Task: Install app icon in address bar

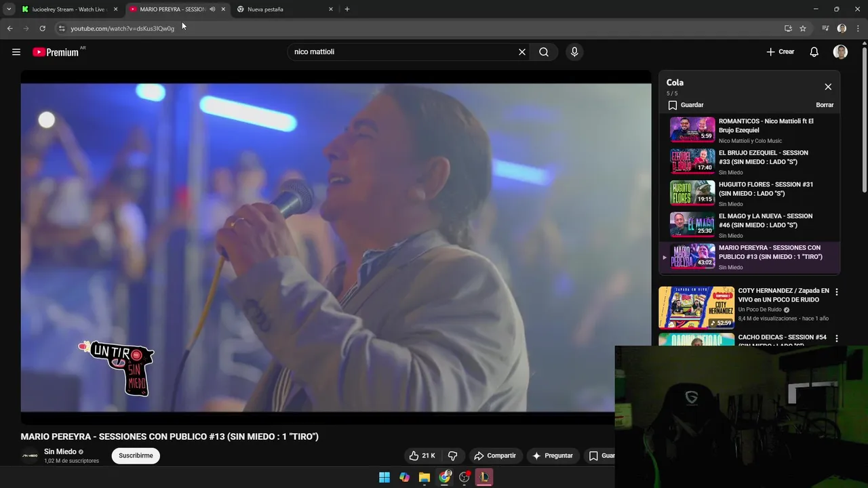Action: [x=788, y=28]
